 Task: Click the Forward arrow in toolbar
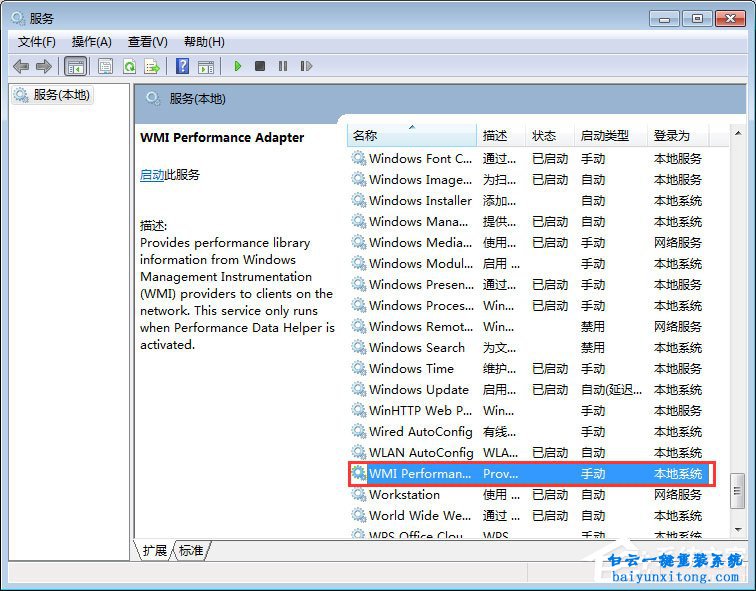tap(44, 66)
